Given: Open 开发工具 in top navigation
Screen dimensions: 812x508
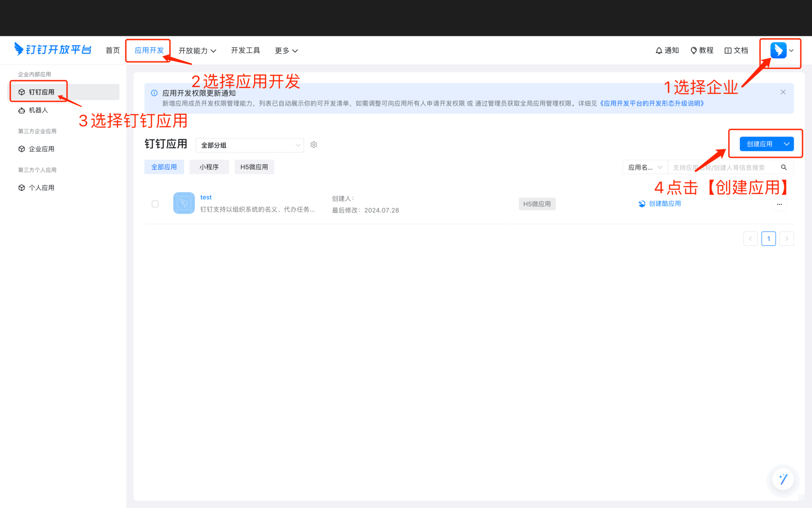Looking at the screenshot, I should point(245,51).
